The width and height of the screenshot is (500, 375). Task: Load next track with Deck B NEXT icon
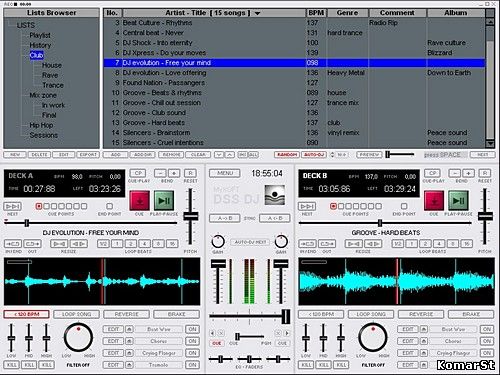tap(307, 206)
